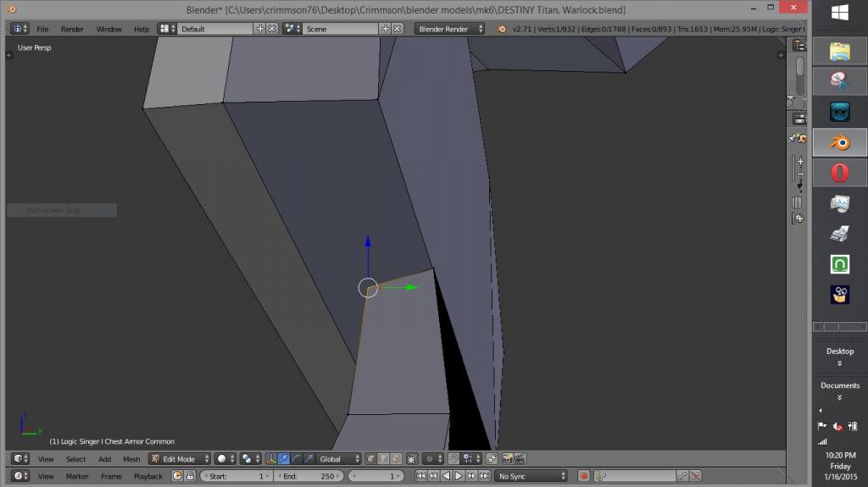The image size is (868, 487).
Task: Add a new screen layout
Action: coord(260,29)
